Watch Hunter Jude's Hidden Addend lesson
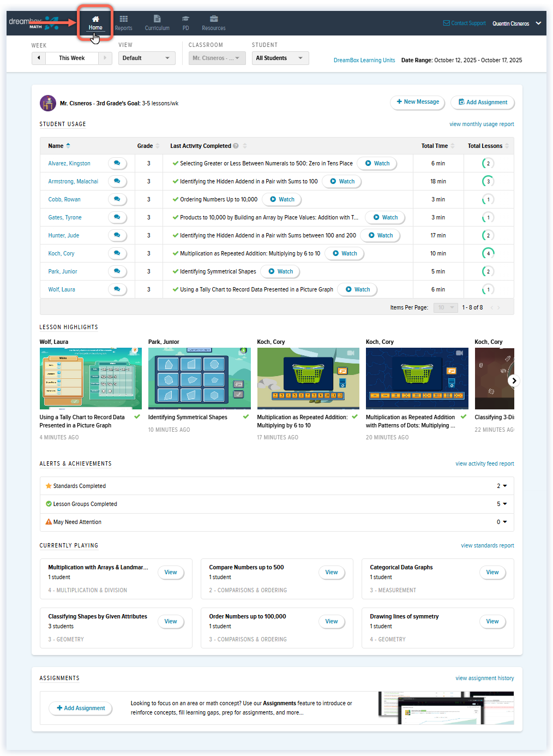 click(x=380, y=235)
